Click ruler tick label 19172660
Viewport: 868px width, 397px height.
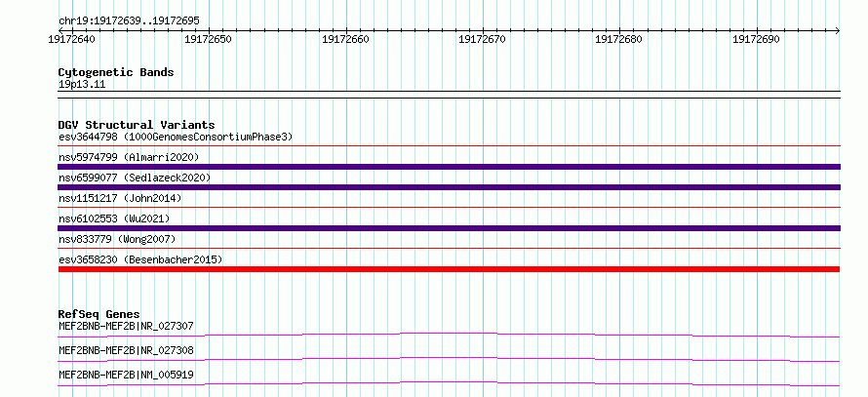345,39
